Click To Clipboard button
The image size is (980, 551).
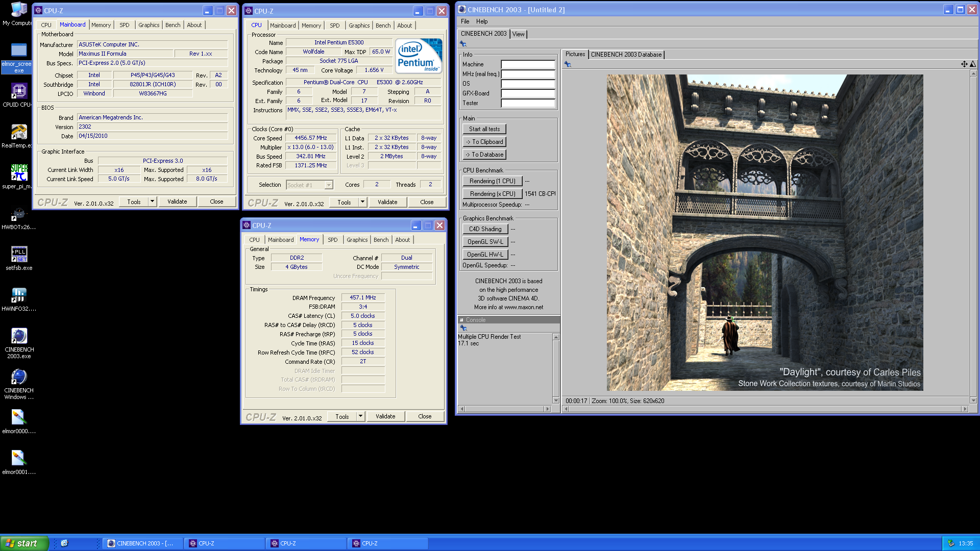click(484, 142)
